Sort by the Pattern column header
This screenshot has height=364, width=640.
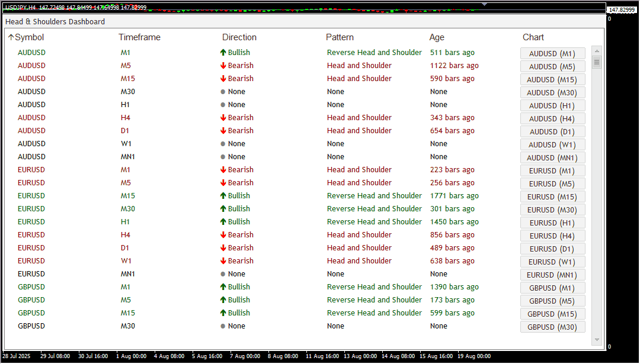340,37
